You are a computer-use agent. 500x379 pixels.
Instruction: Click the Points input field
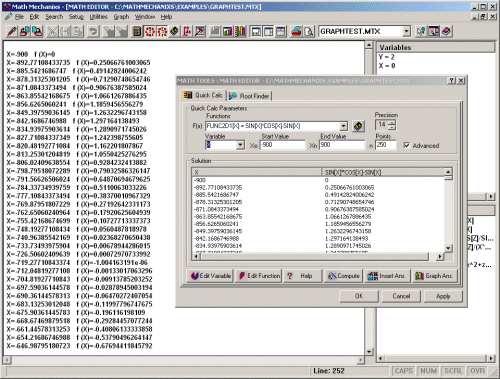(386, 145)
